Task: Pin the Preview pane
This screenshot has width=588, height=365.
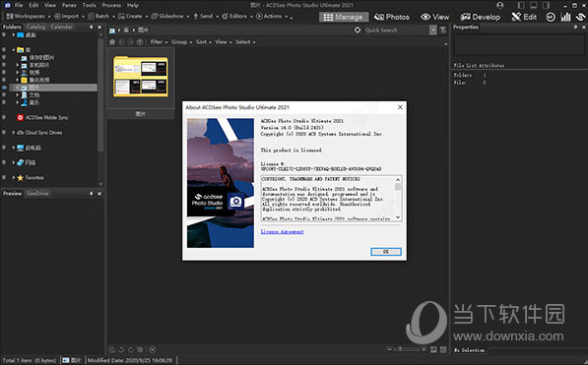Action: [x=91, y=194]
